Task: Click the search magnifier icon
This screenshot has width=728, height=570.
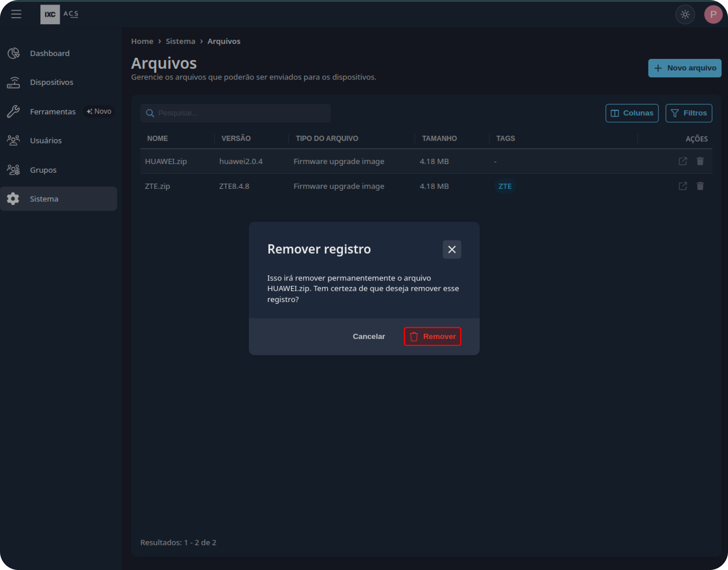Action: (150, 113)
